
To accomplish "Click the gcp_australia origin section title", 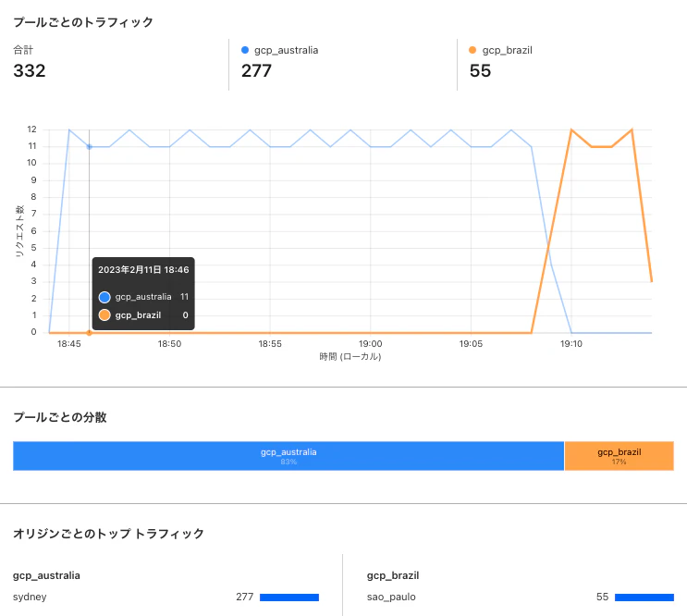I will [x=46, y=575].
